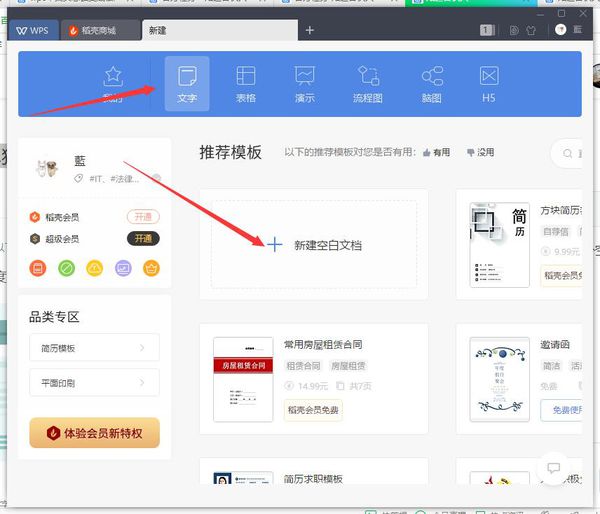Click the orange crown member benefit icon
Screen dimensions: 600x514
click(x=152, y=268)
